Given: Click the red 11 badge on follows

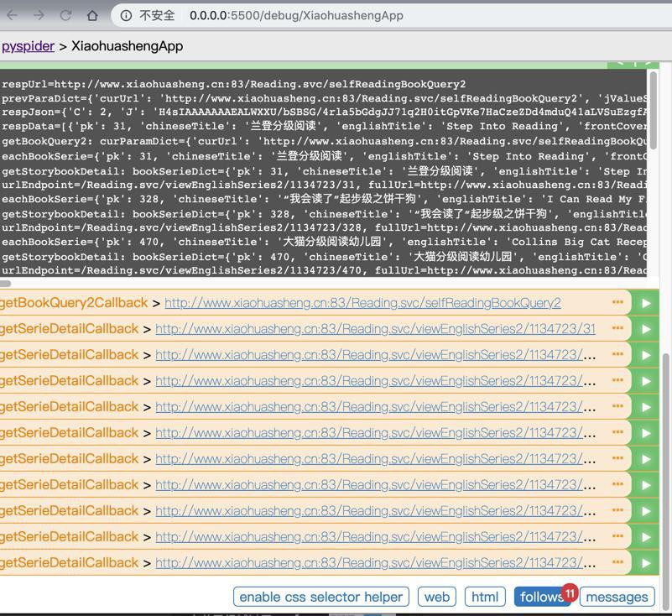Looking at the screenshot, I should click(570, 593).
